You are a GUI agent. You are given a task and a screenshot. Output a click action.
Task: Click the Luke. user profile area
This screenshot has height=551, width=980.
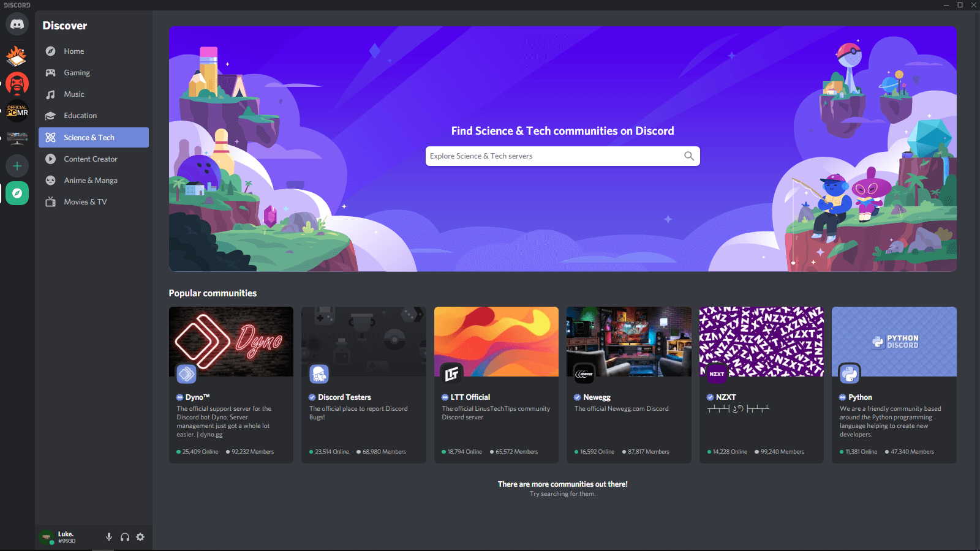point(66,536)
